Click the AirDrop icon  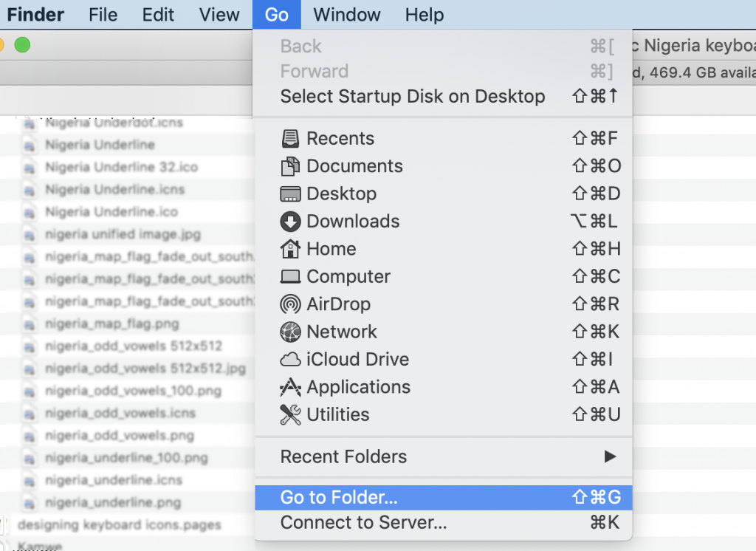point(290,304)
